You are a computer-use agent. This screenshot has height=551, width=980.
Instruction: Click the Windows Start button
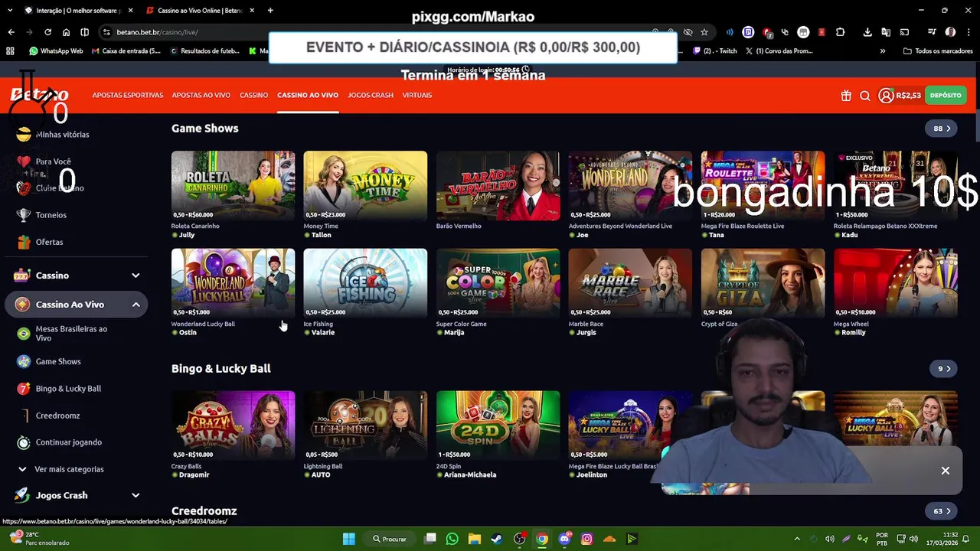point(349,539)
